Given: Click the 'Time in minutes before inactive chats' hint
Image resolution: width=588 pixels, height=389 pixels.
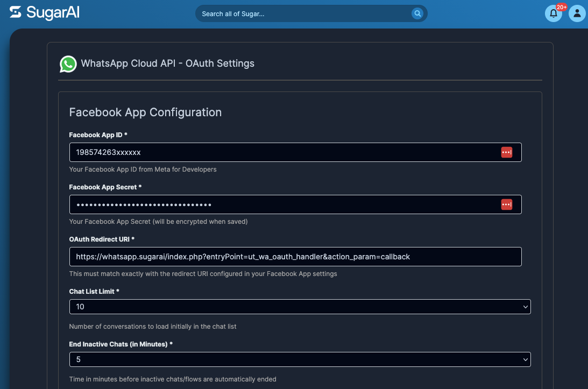Looking at the screenshot, I should tap(173, 379).
